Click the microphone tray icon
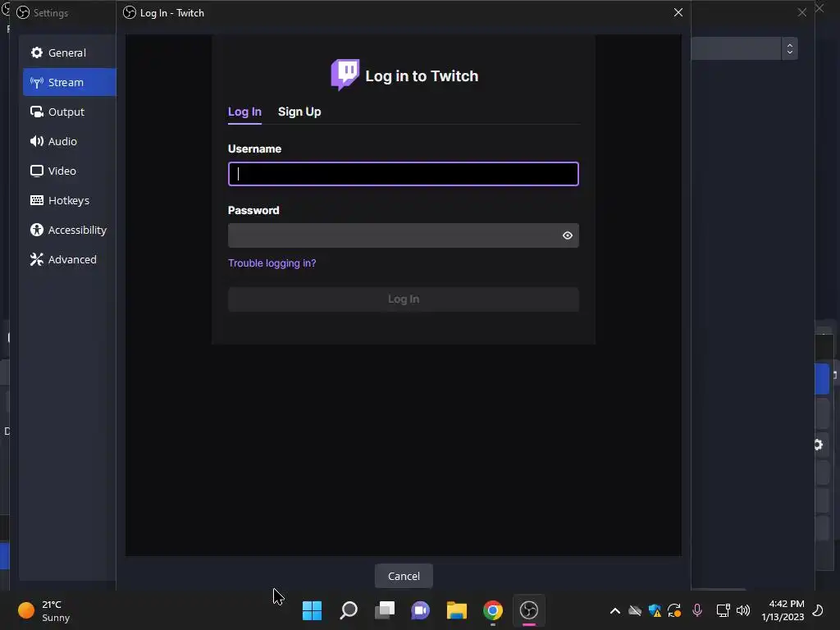The image size is (840, 630). click(697, 610)
